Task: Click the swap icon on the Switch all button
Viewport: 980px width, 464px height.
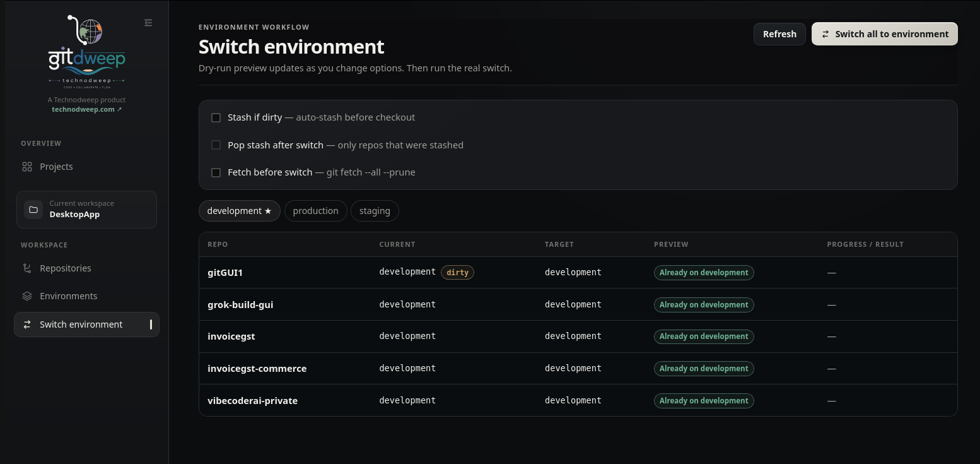Action: (x=825, y=34)
